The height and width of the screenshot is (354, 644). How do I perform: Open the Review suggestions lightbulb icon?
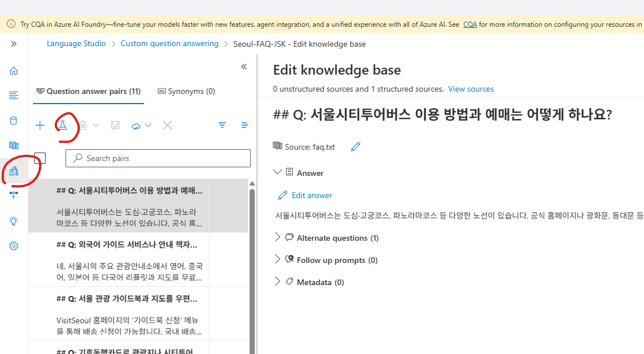tap(14, 221)
